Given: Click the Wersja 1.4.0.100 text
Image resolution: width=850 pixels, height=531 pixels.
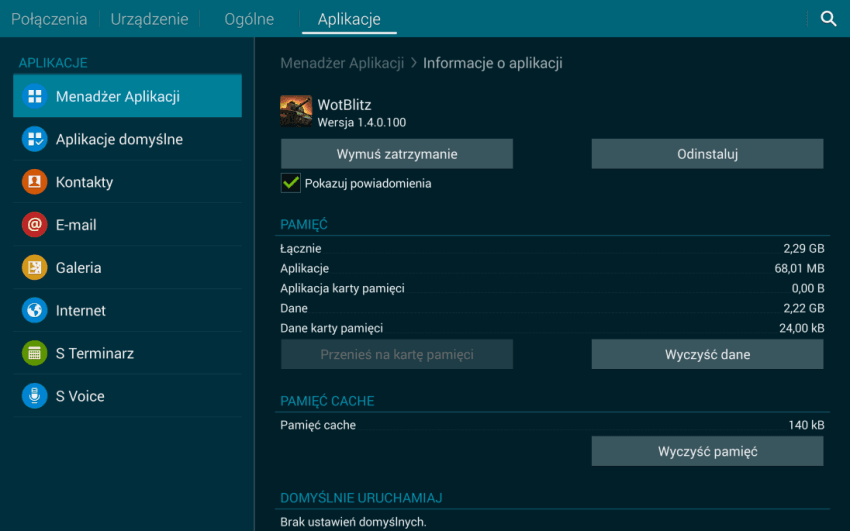Looking at the screenshot, I should pos(362,122).
